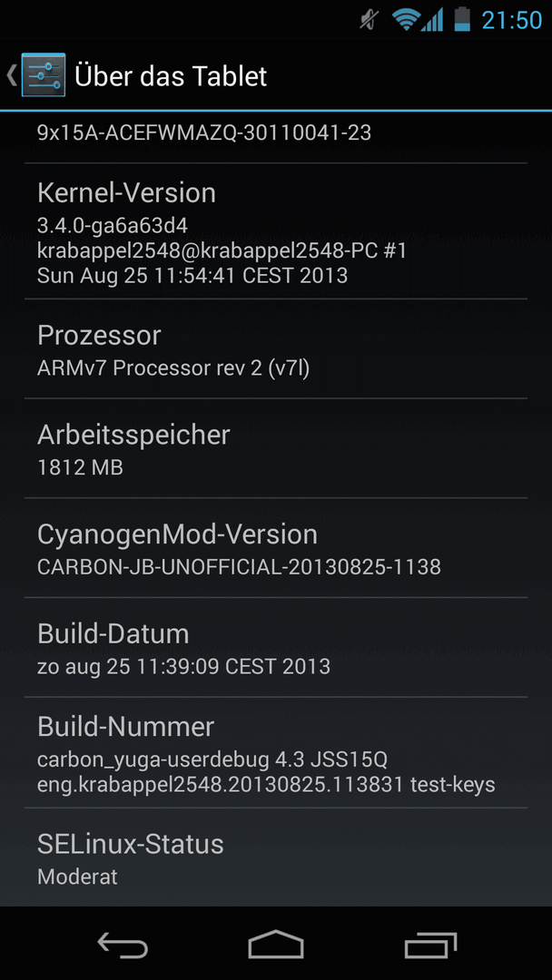This screenshot has width=552, height=980.
Task: Tap the Arbeitsspeicher 1812 MB entry
Action: tap(276, 448)
